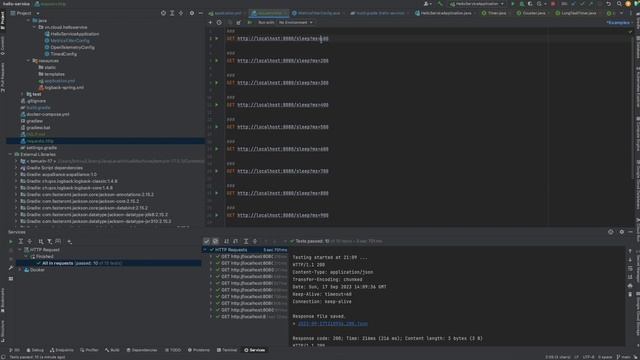Select settings.gradle in project tree
This screenshot has height=360, width=640.
pyautogui.click(x=41, y=148)
